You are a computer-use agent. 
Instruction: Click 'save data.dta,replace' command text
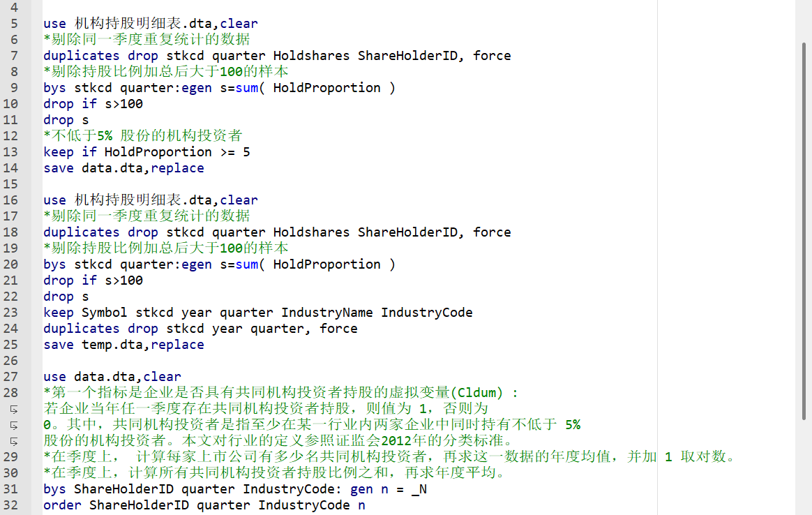tap(123, 168)
